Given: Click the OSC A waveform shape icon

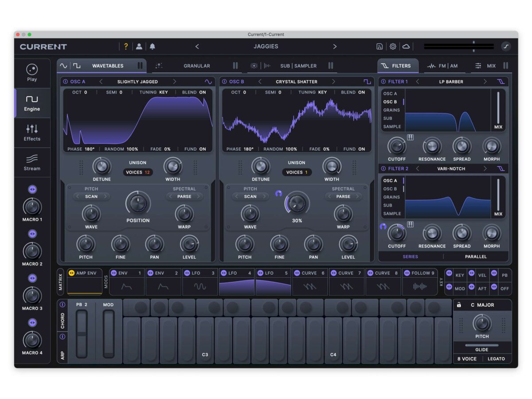Looking at the screenshot, I should (208, 82).
